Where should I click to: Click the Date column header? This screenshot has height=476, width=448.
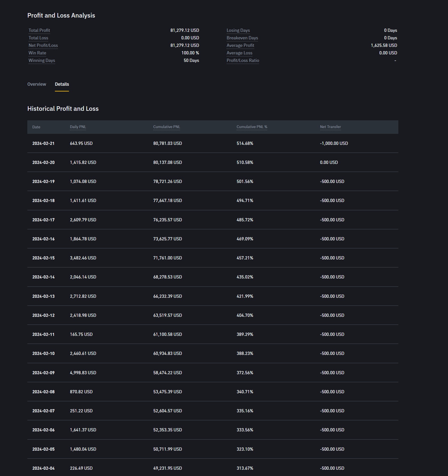point(36,127)
